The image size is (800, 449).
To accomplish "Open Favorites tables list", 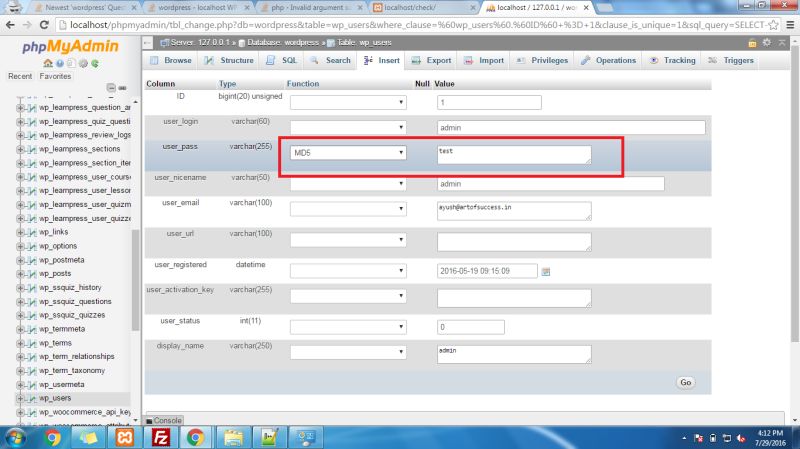I will 55,76.
